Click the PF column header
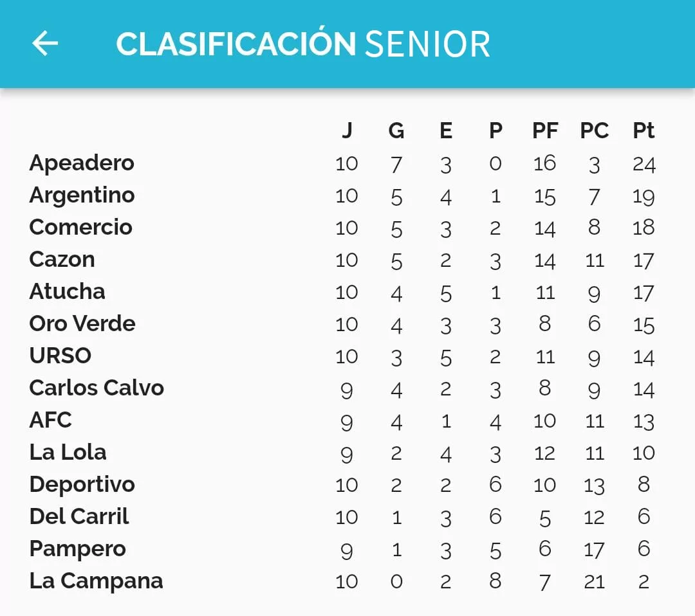Screen dimensions: 695x616 545,131
